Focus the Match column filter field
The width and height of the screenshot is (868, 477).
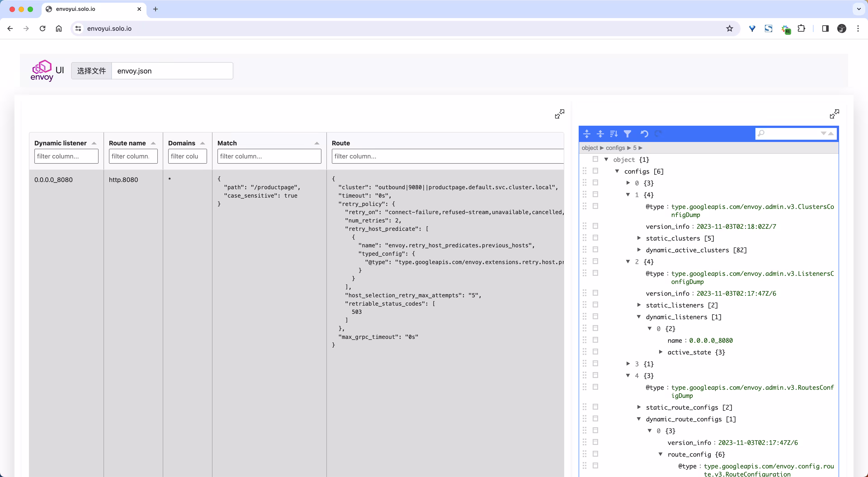pos(269,156)
